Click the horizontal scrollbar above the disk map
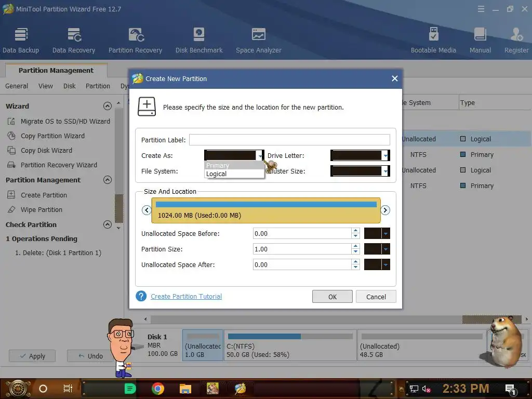This screenshot has width=532, height=399. 336,319
